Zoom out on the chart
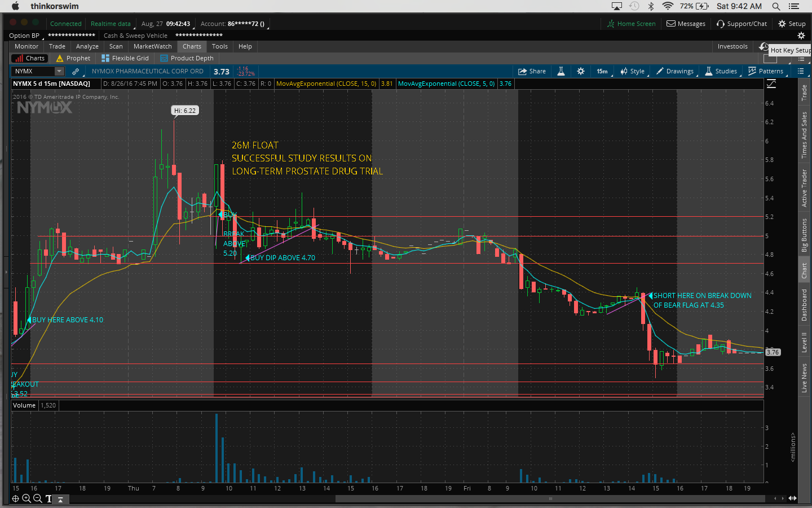This screenshot has height=508, width=812. [x=37, y=498]
